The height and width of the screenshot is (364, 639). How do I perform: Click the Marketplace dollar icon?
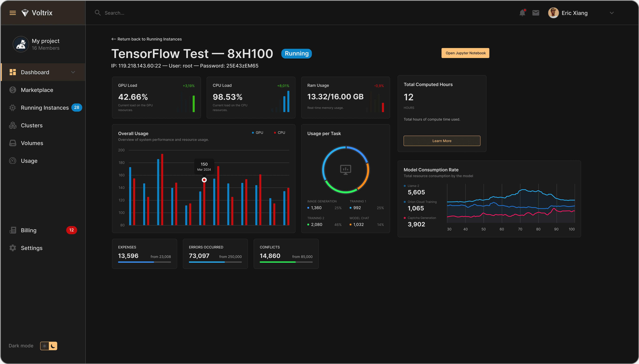click(x=12, y=90)
